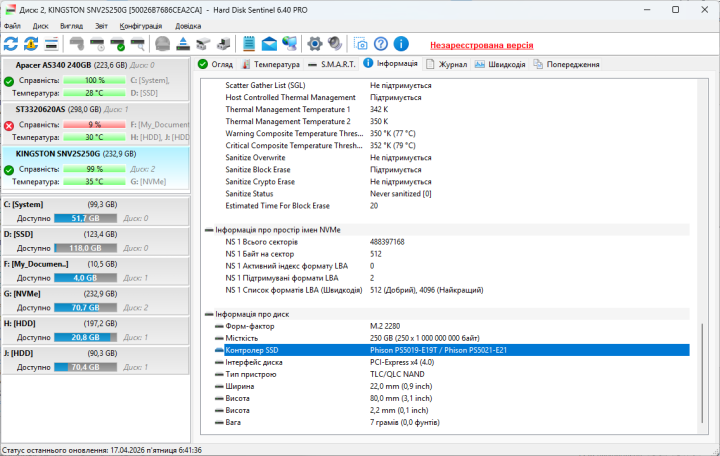This screenshot has width=720, height=456.
Task: Click the Незареєстрована версія link
Action: click(x=482, y=45)
